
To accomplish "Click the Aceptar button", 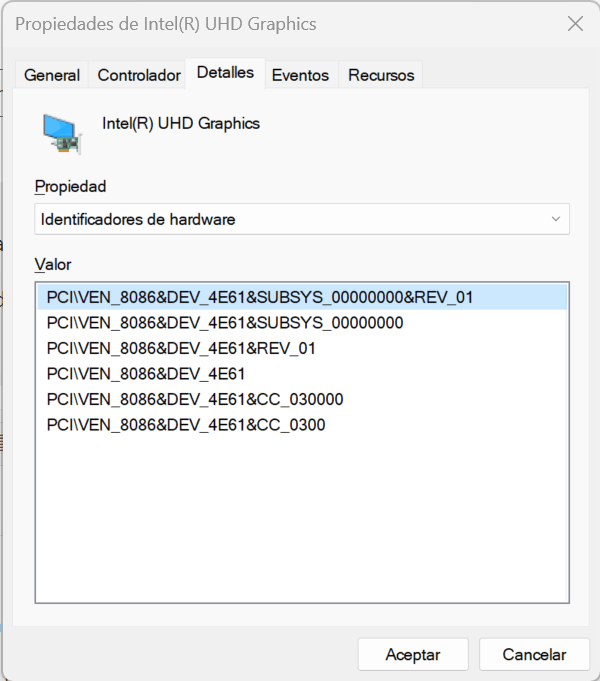I will (x=413, y=655).
